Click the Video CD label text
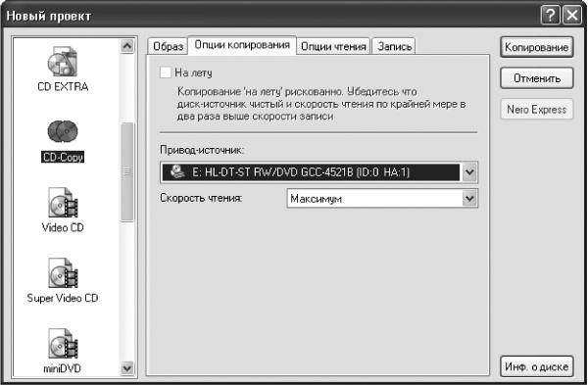 63,227
